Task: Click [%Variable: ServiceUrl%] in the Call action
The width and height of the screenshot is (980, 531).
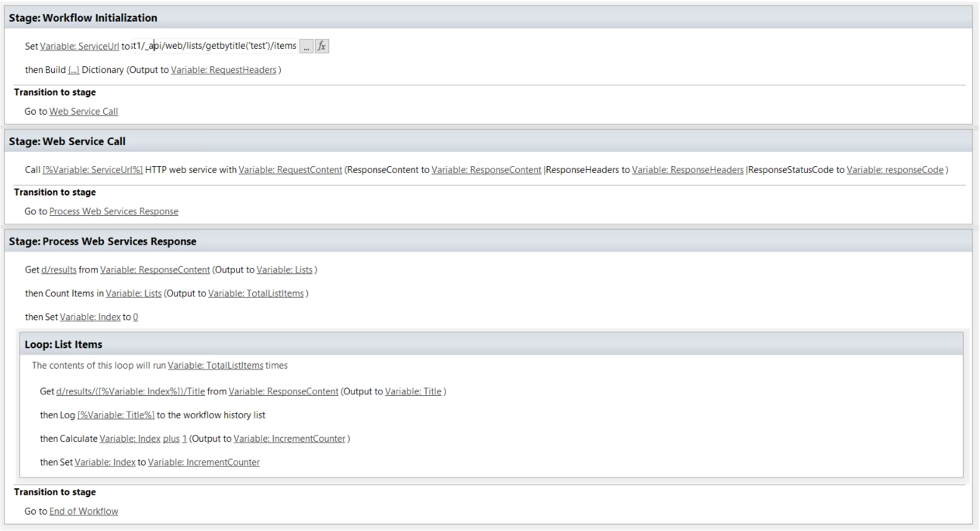Action: coord(92,170)
